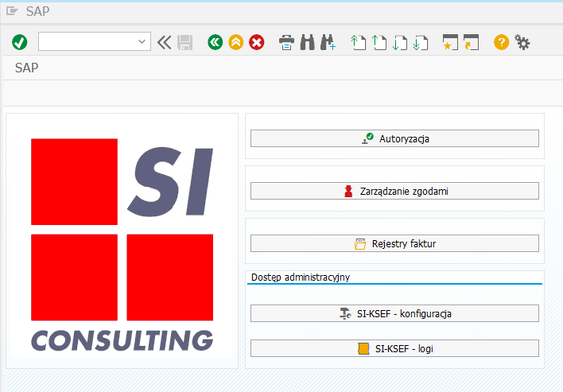Click the green Enter checkmark icon
Viewport: 563px width, 392px height.
click(x=20, y=42)
